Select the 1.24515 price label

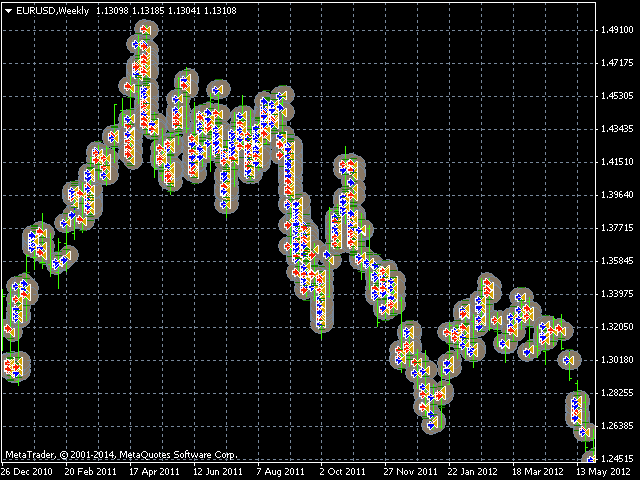[x=617, y=459]
